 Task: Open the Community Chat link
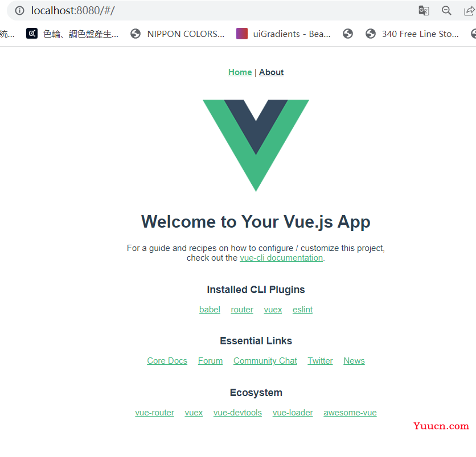click(x=265, y=361)
